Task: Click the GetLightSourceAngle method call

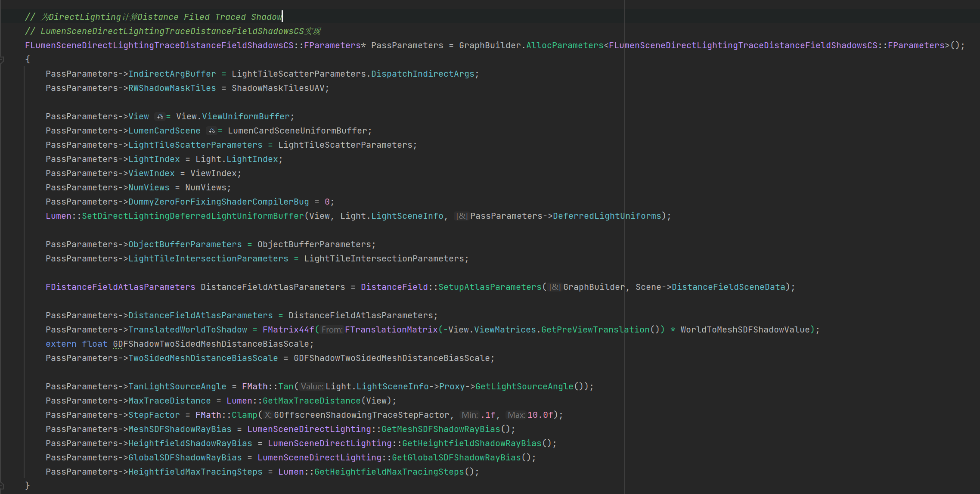Action: (524, 387)
